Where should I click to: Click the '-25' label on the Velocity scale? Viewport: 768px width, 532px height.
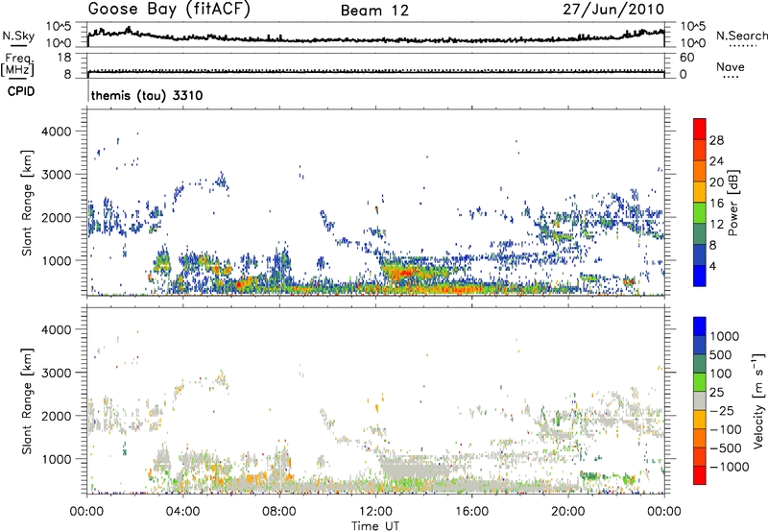[x=722, y=411]
